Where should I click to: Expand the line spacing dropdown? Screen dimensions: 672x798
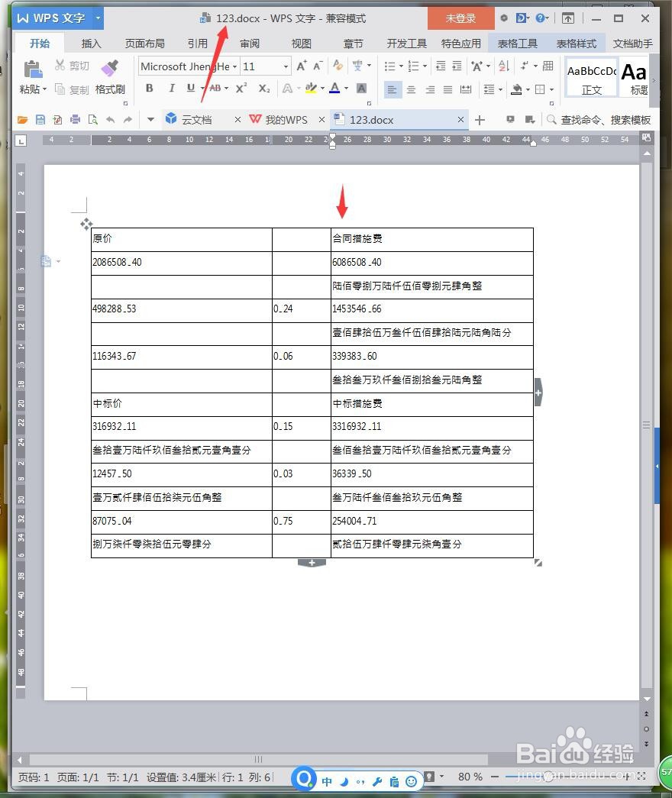[500, 89]
